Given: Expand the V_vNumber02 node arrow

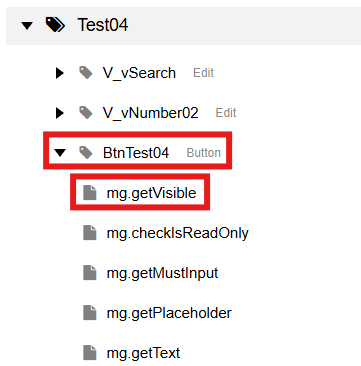Looking at the screenshot, I should (x=60, y=113).
